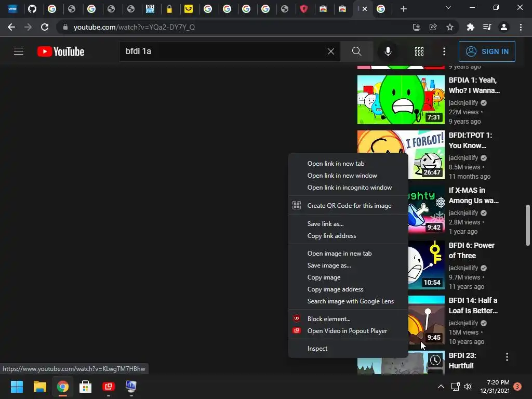Open If X-MAS in Among Us title
532x399 pixels.
(x=474, y=195)
